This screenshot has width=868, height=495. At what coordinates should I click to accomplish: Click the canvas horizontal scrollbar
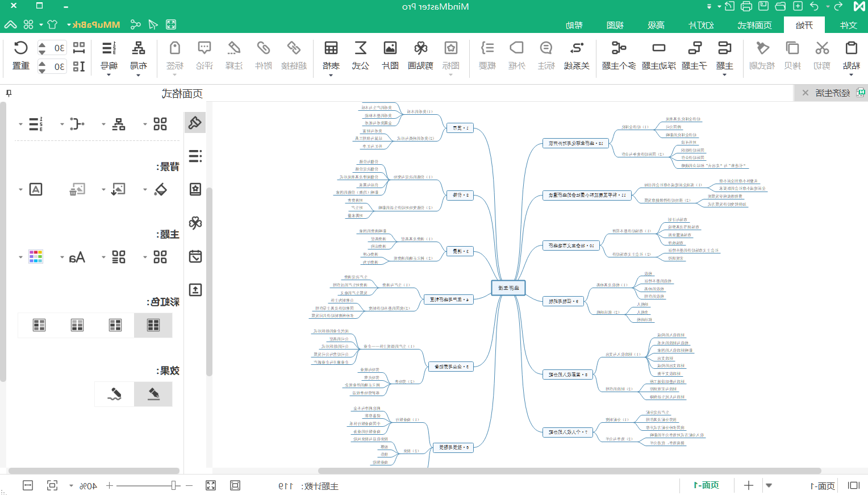pos(569,471)
